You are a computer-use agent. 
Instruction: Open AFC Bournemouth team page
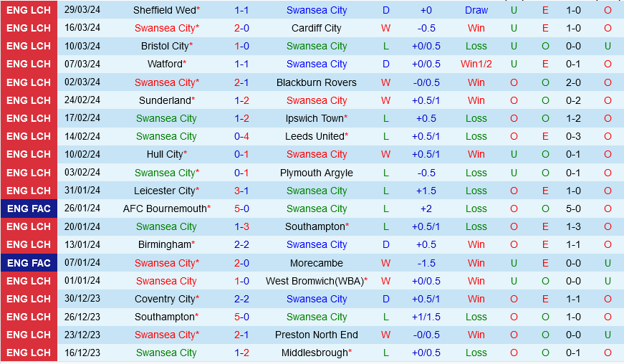[x=164, y=209]
